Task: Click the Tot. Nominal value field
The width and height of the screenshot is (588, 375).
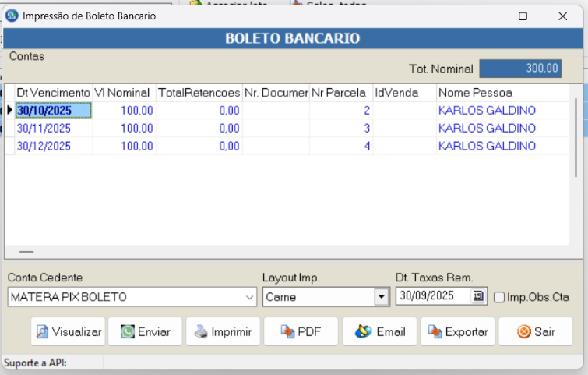Action: pos(519,69)
